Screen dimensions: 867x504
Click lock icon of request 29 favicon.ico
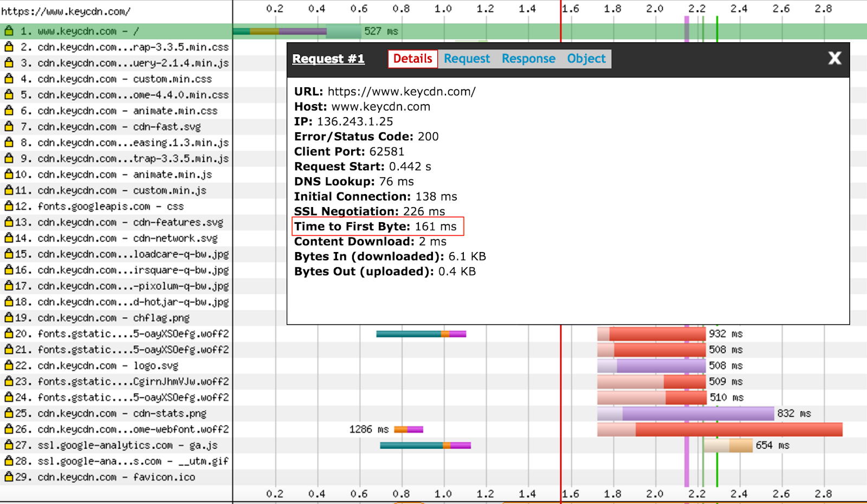click(9, 477)
